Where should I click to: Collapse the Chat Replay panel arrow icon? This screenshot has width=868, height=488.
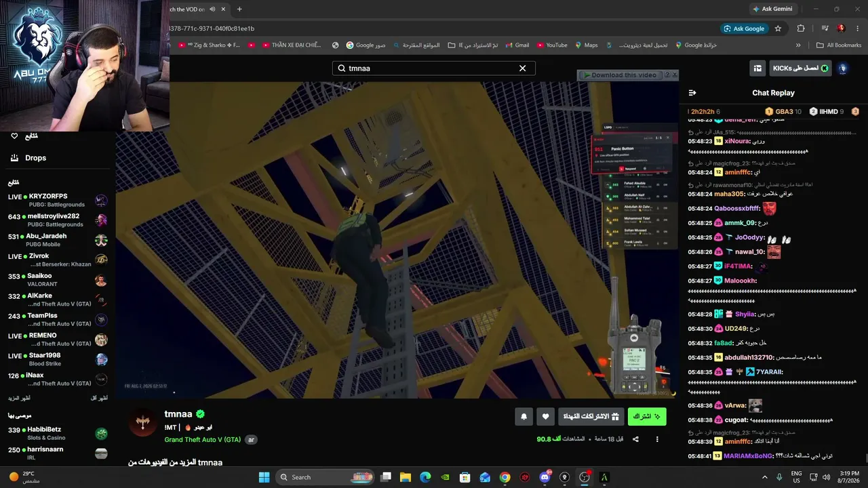tap(692, 93)
